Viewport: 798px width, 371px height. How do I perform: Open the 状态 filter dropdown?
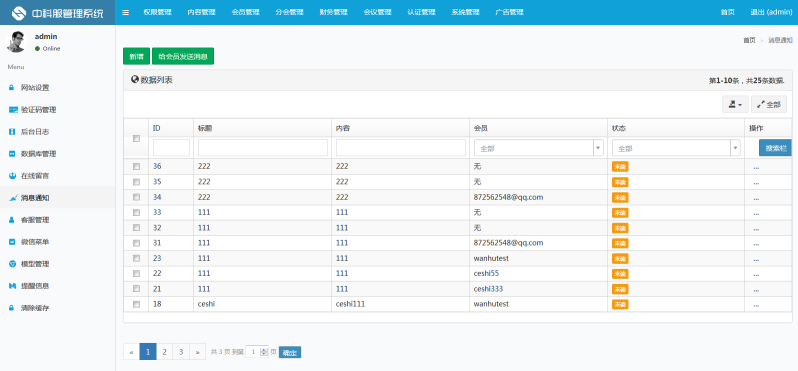pos(676,148)
